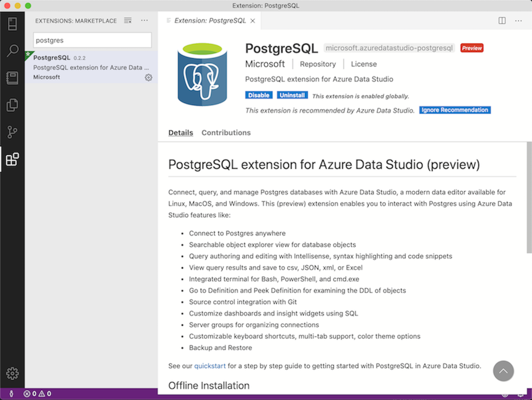The image size is (532, 400).
Task: Uninstall the PostgreSQL extension
Action: point(292,95)
